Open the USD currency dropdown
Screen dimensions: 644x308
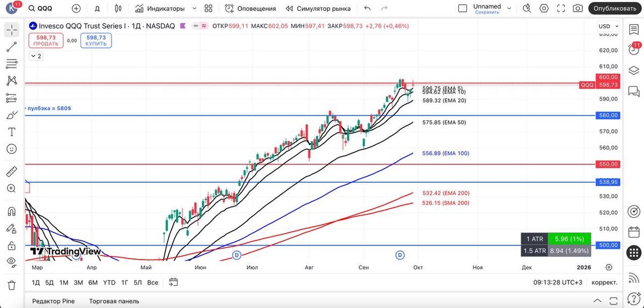pos(608,26)
